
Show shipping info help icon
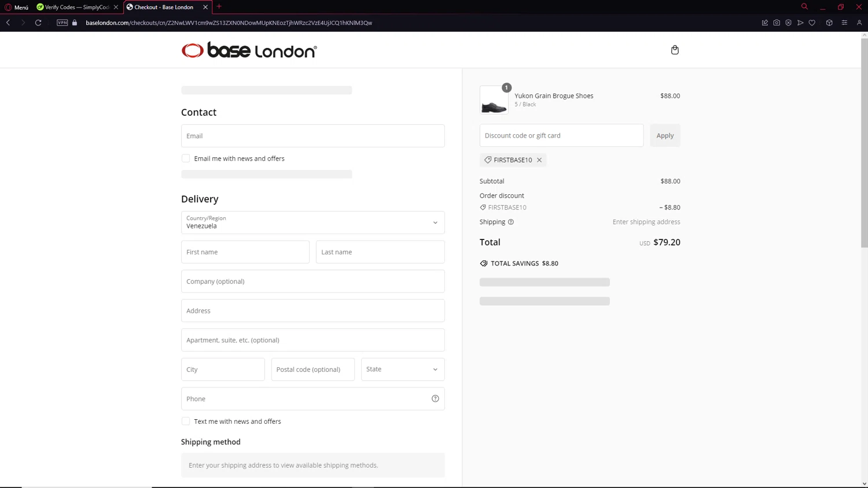point(511,222)
